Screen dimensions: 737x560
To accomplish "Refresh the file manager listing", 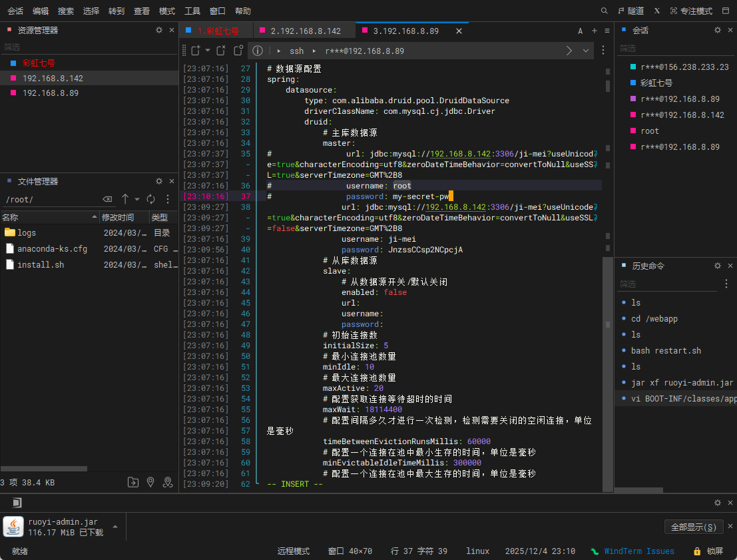I will tap(151, 199).
